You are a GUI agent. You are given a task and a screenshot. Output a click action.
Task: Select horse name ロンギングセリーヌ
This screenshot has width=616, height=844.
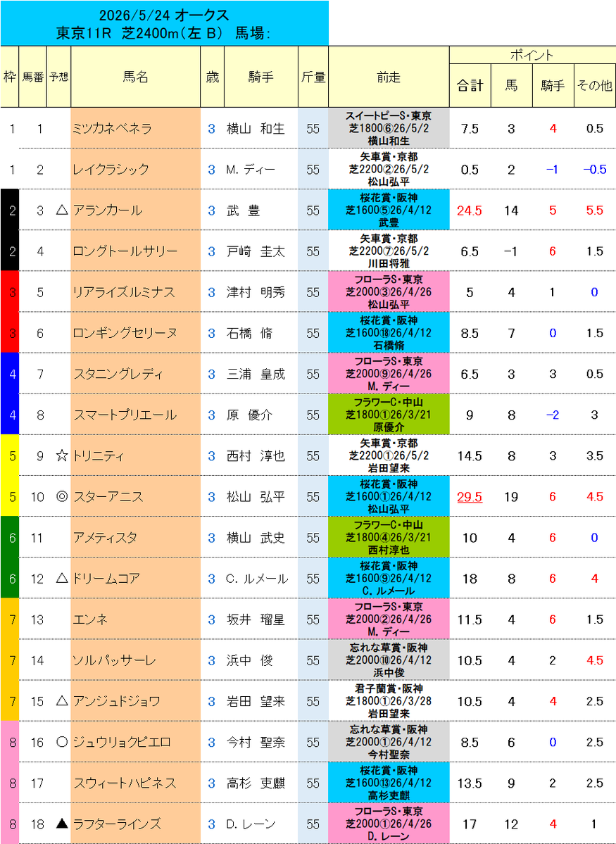point(125,333)
